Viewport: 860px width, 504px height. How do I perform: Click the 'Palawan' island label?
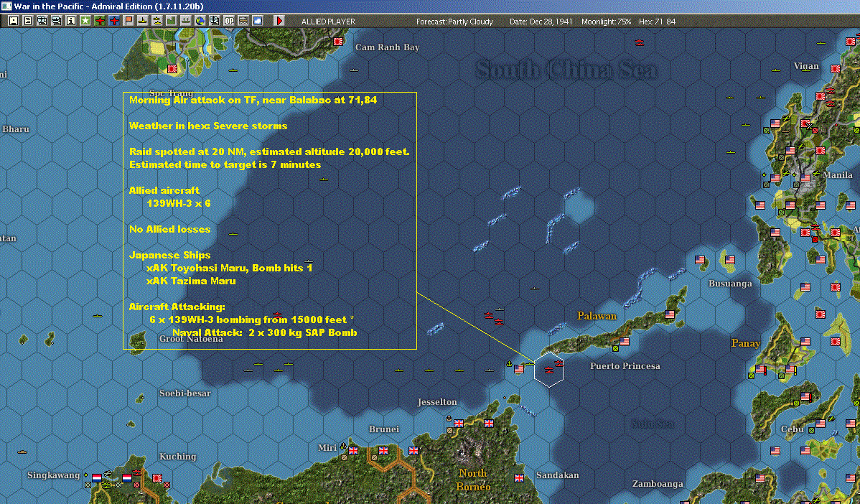point(597,316)
